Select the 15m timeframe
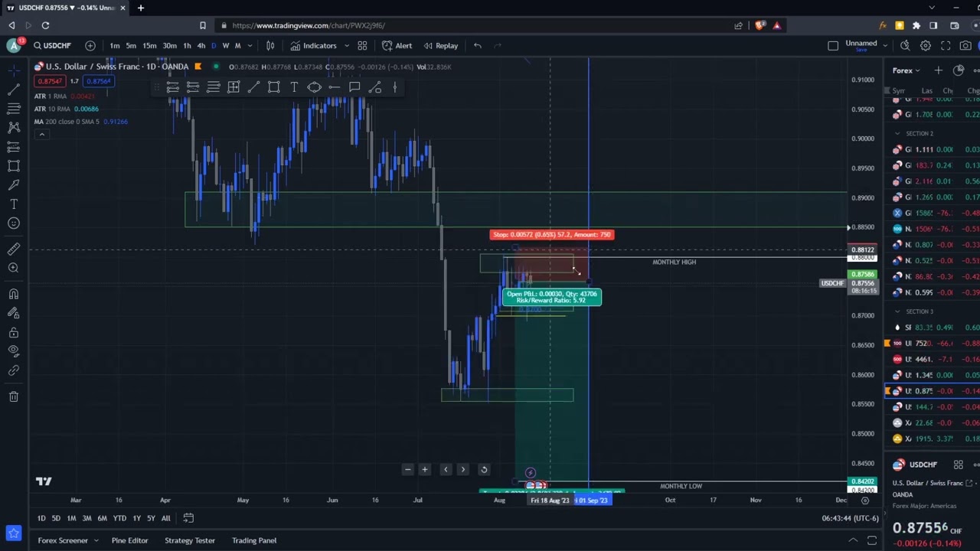Viewport: 980px width, 551px height. click(149, 46)
